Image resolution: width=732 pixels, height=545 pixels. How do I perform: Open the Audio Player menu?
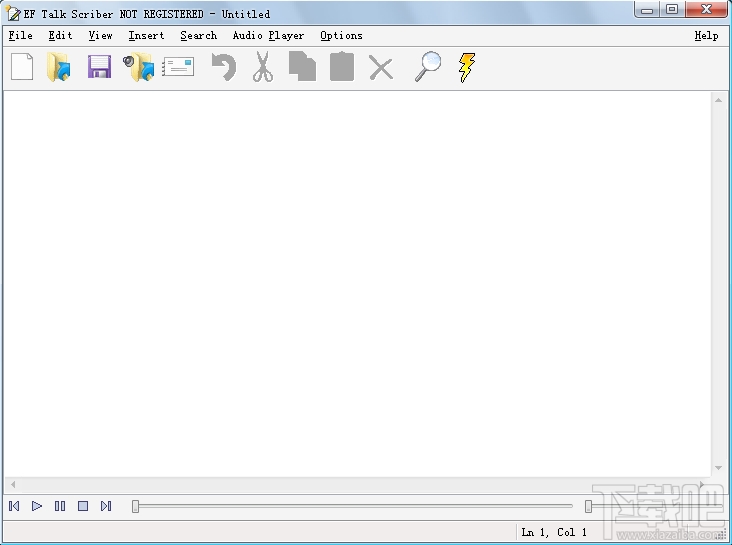coord(268,35)
